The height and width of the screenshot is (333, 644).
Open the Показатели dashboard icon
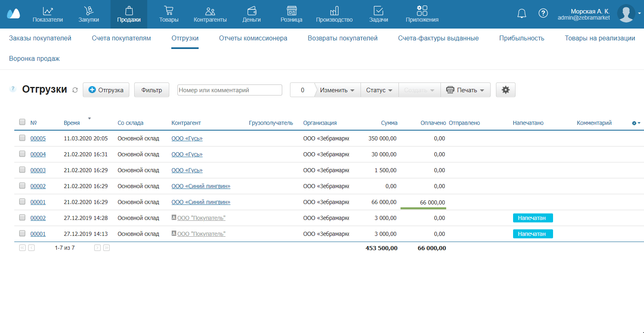(x=48, y=11)
